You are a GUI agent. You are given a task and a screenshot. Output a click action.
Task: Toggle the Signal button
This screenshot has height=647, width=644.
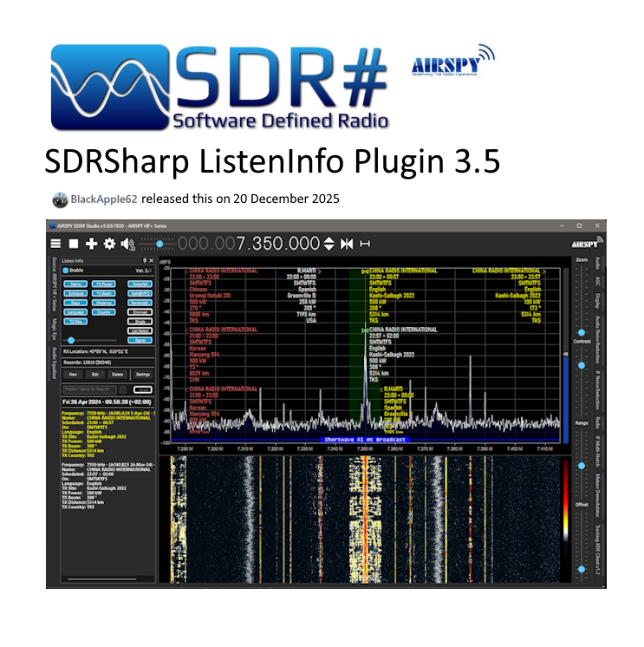[140, 341]
